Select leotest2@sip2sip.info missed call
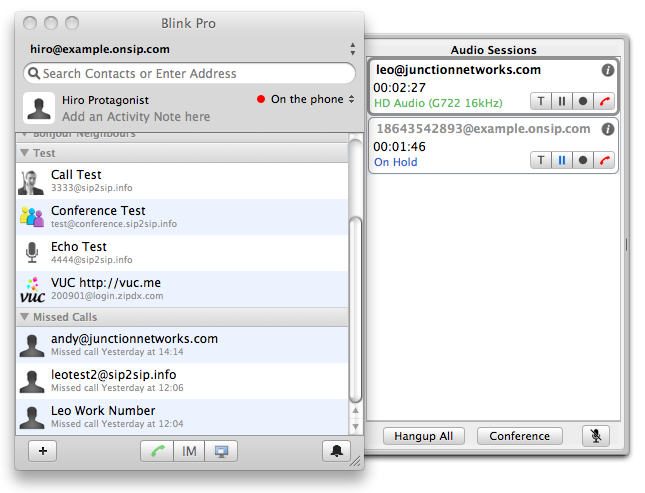This screenshot has width=645, height=493. pos(182,381)
